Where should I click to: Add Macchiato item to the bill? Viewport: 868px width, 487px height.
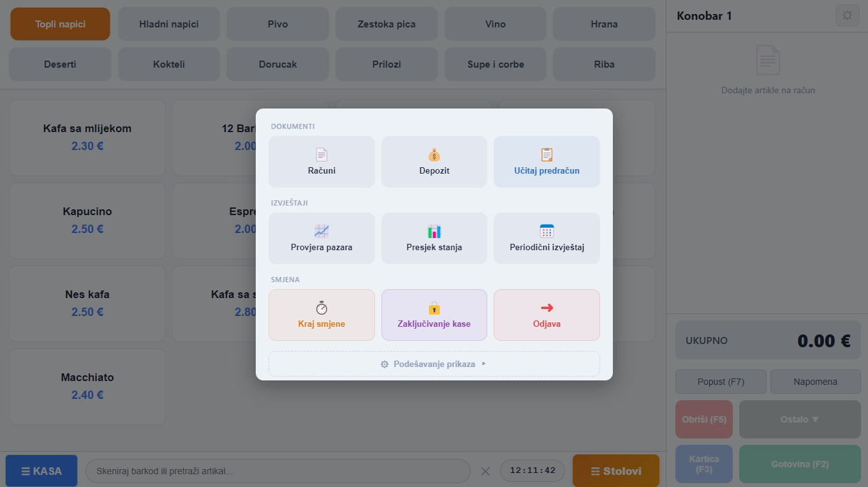point(87,386)
